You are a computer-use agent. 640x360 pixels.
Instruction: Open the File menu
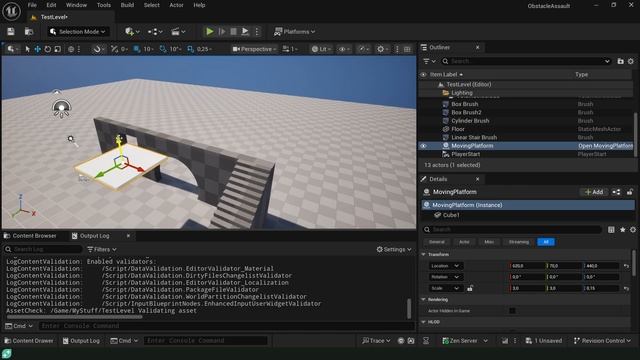(x=32, y=5)
